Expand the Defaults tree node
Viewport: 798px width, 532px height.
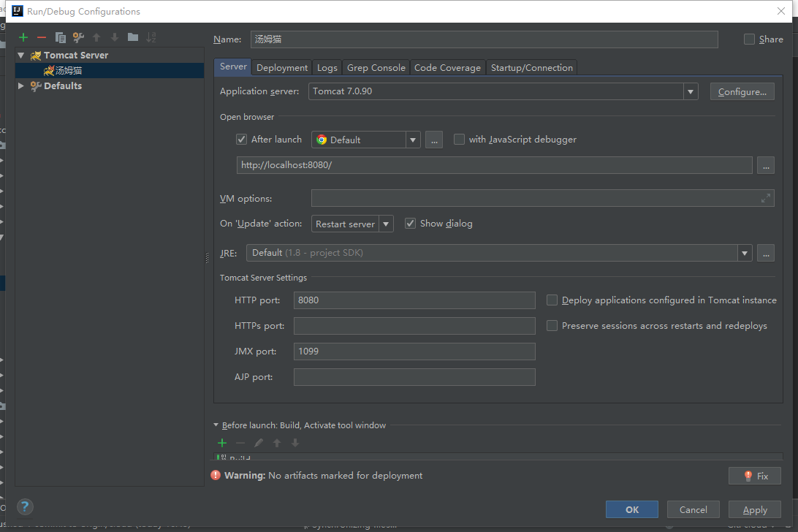[21, 85]
